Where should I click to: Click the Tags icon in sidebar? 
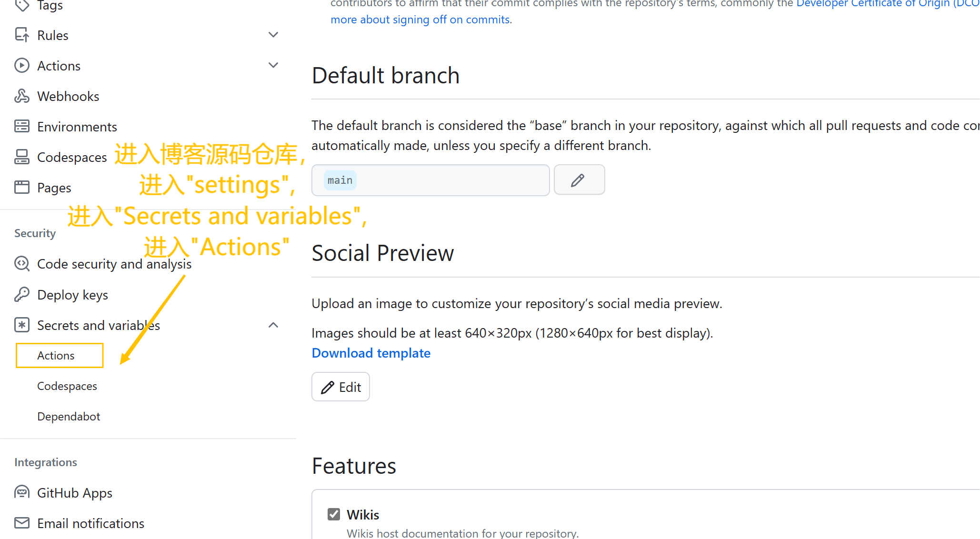point(22,5)
